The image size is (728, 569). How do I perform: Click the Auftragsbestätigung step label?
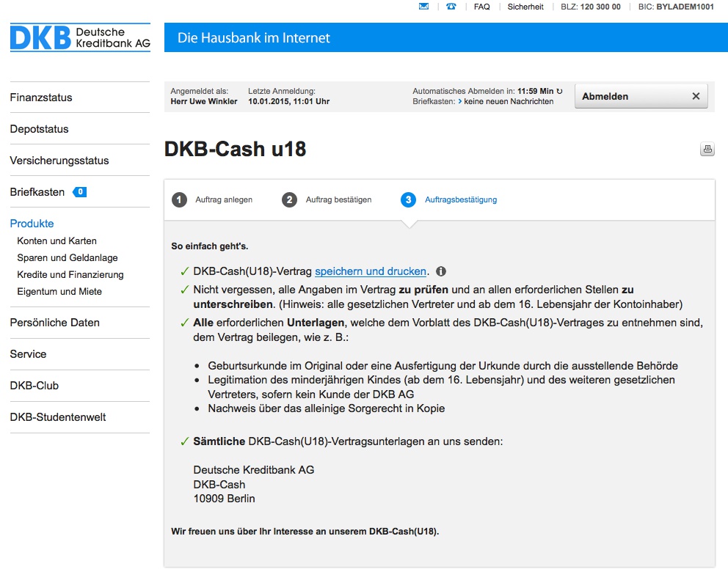(x=461, y=200)
